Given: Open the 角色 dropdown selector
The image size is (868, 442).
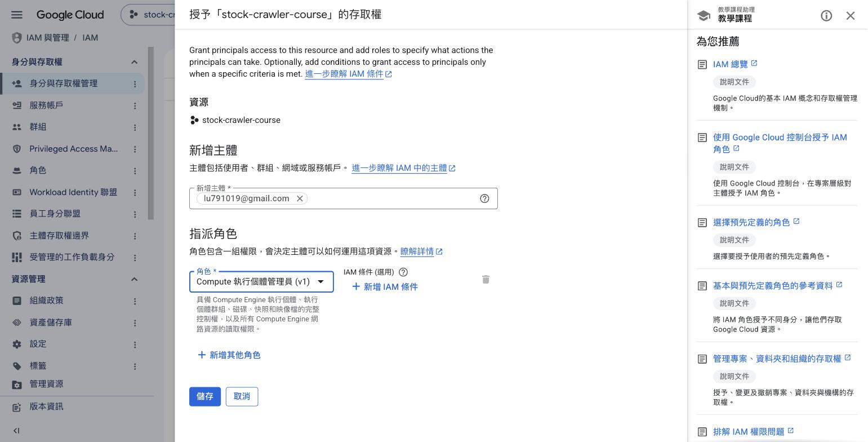Looking at the screenshot, I should coord(261,282).
